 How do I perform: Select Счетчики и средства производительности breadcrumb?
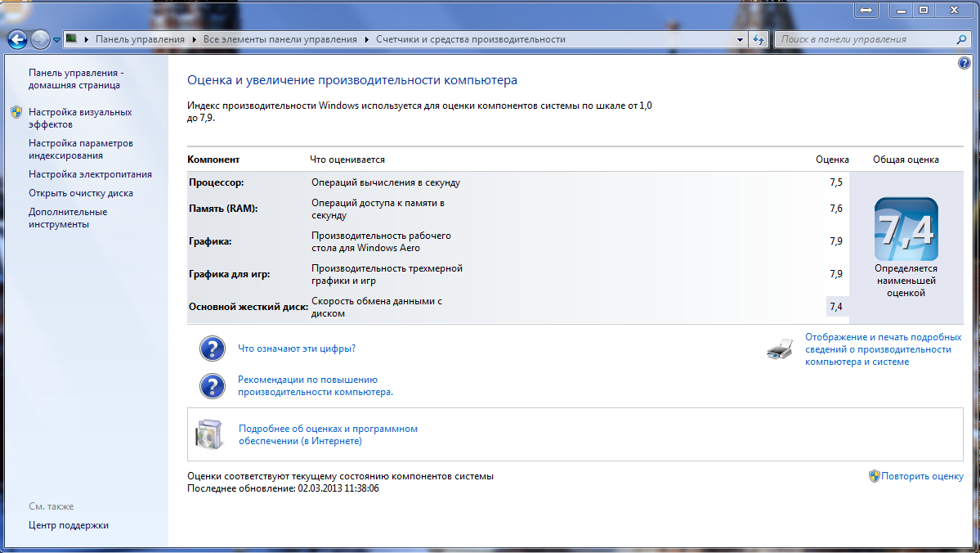click(x=471, y=39)
